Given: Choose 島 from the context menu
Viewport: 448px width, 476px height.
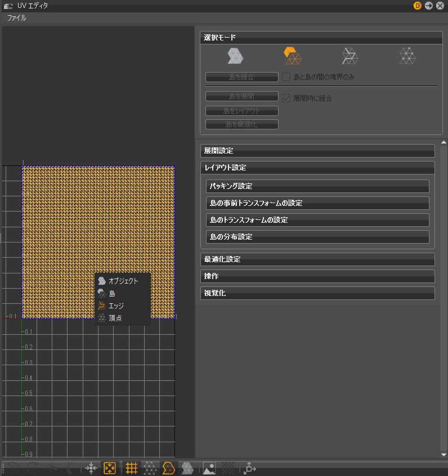Looking at the screenshot, I should (123, 294).
